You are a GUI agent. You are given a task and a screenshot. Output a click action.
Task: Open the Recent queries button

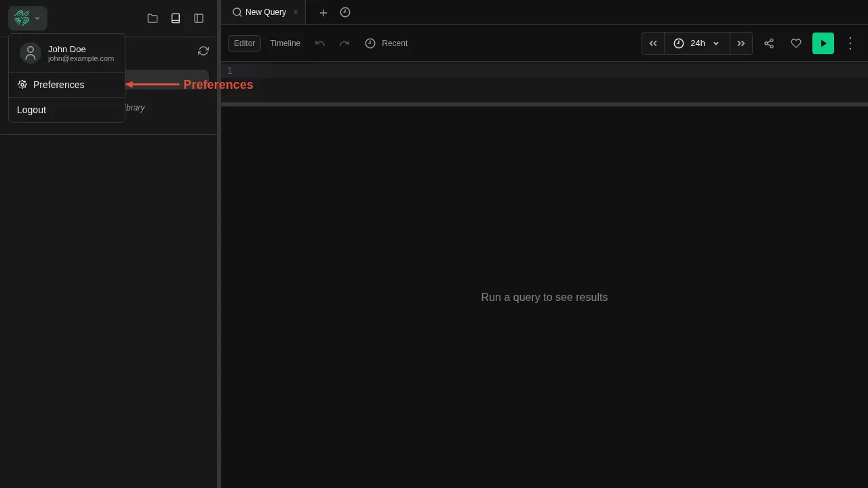pyautogui.click(x=387, y=43)
